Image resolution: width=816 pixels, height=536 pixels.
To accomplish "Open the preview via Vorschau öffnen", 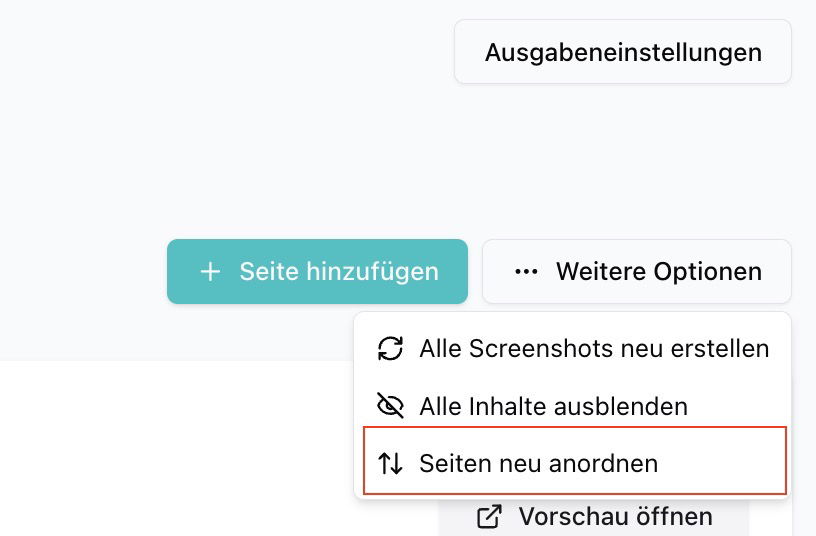I will pyautogui.click(x=594, y=517).
